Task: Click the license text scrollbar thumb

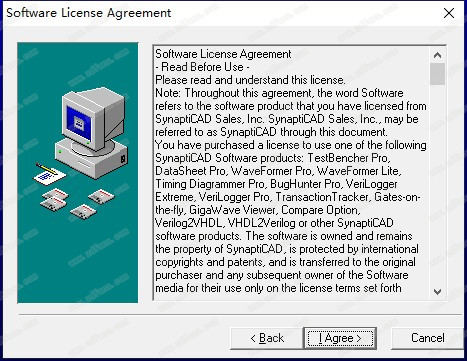Action: coord(437,74)
